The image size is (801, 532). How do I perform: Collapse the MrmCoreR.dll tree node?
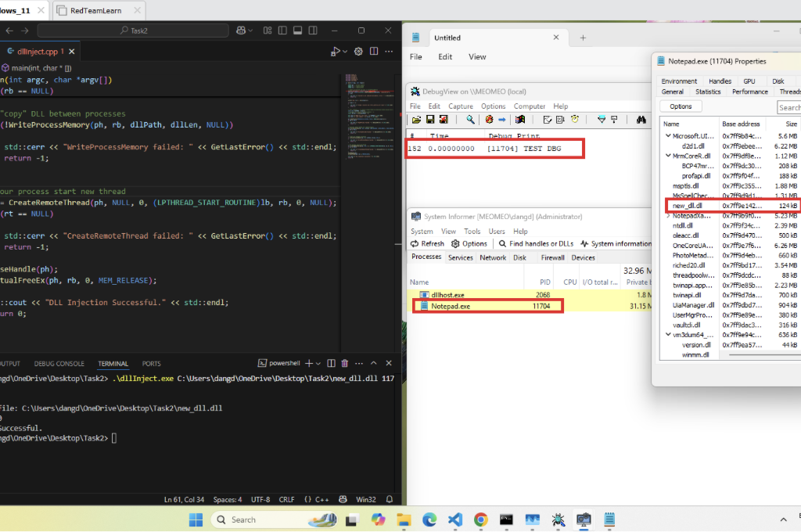click(667, 156)
